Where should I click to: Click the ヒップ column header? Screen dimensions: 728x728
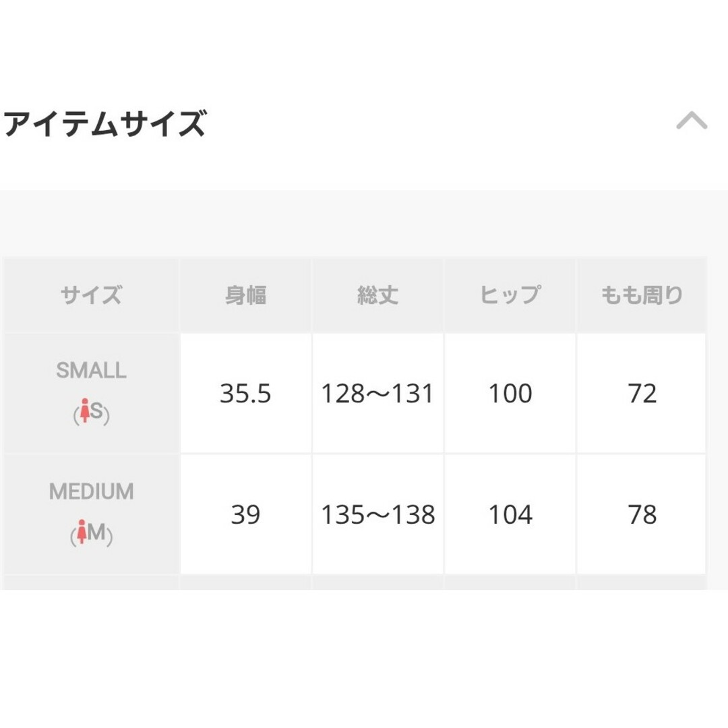click(x=510, y=295)
